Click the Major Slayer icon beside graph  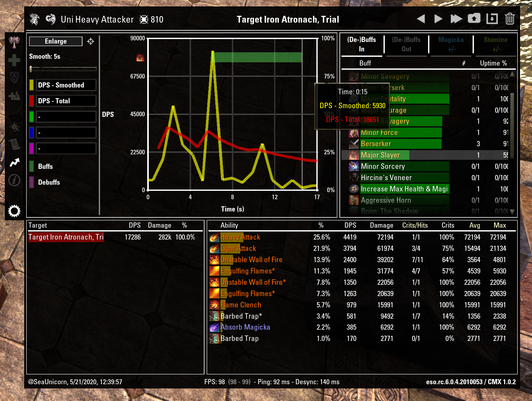140,57
